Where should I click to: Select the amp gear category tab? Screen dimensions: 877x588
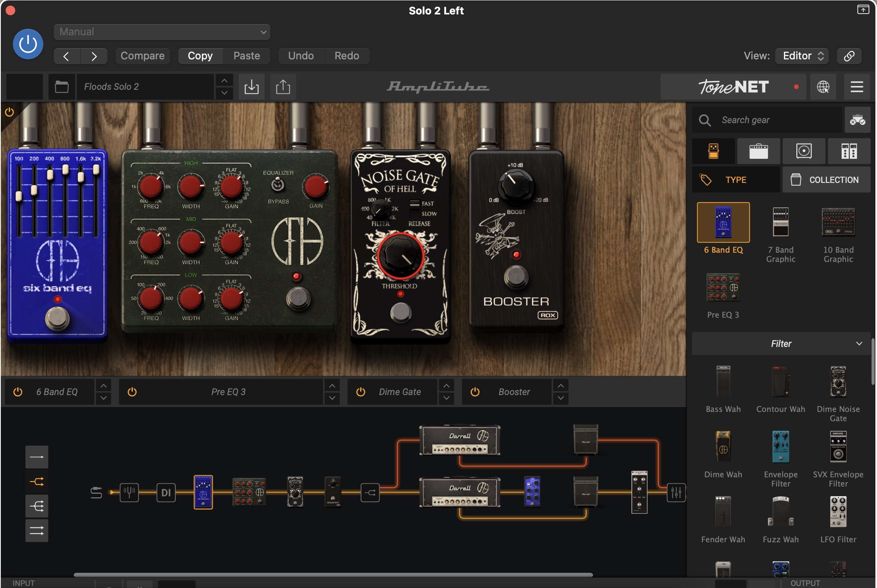click(x=759, y=151)
